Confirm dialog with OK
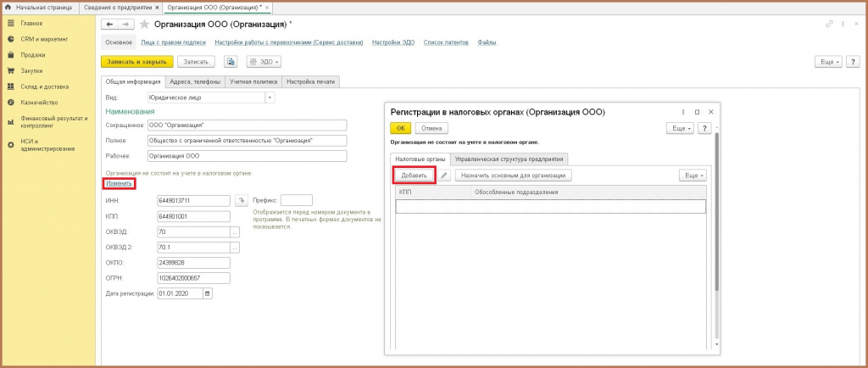868x368 pixels. [401, 128]
